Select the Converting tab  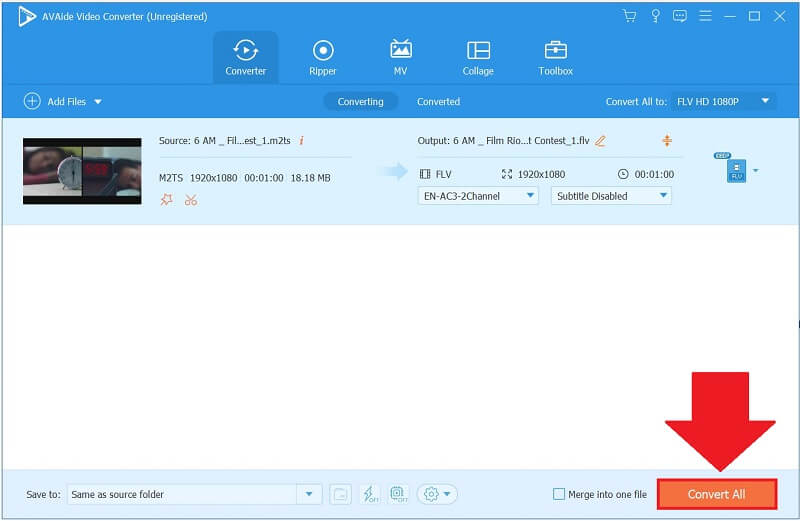coord(360,101)
